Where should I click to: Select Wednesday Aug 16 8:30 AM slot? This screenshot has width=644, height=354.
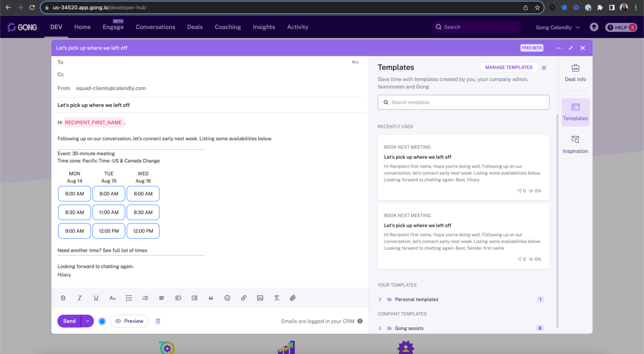[x=143, y=212]
